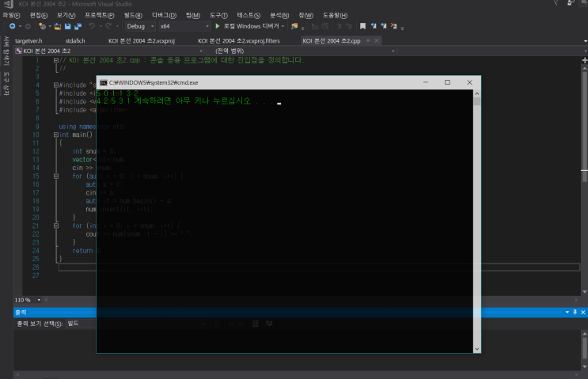Open the 프로젝트(P) menu
The image size is (588, 379).
click(x=100, y=15)
